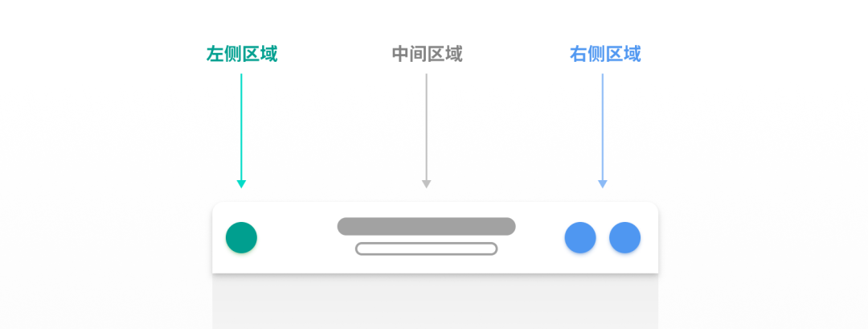Select the outlined subtitle placeholder bar
The width and height of the screenshot is (868, 329).
[x=426, y=249]
